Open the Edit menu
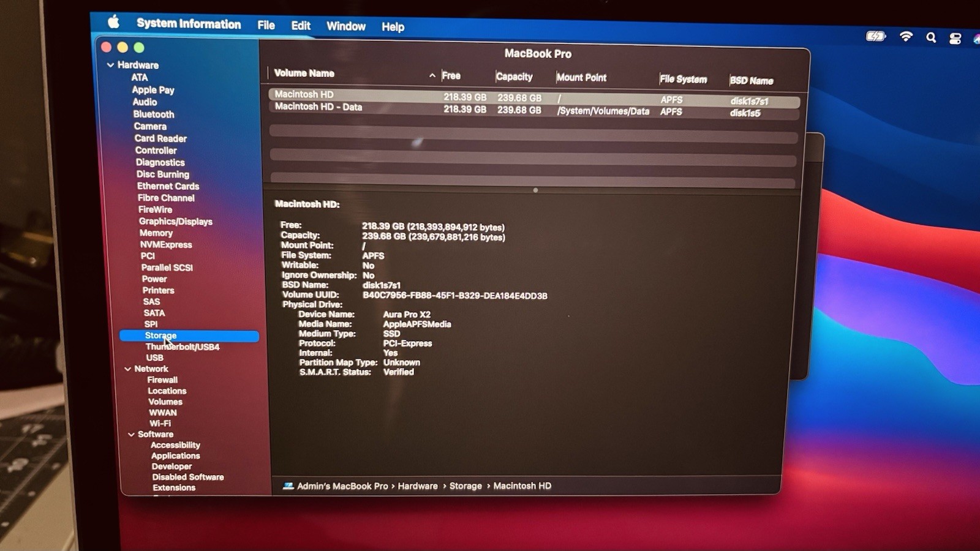The image size is (980, 551). pos(301,26)
